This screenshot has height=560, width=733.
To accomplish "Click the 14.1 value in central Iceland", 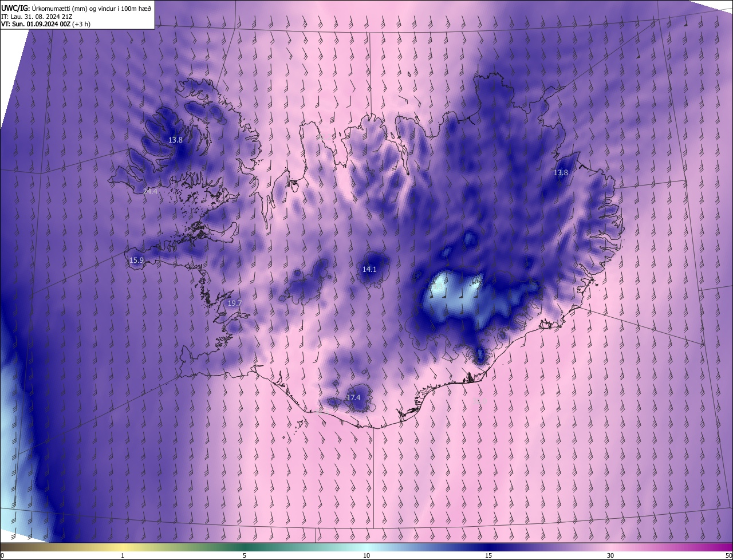I will 369,270.
